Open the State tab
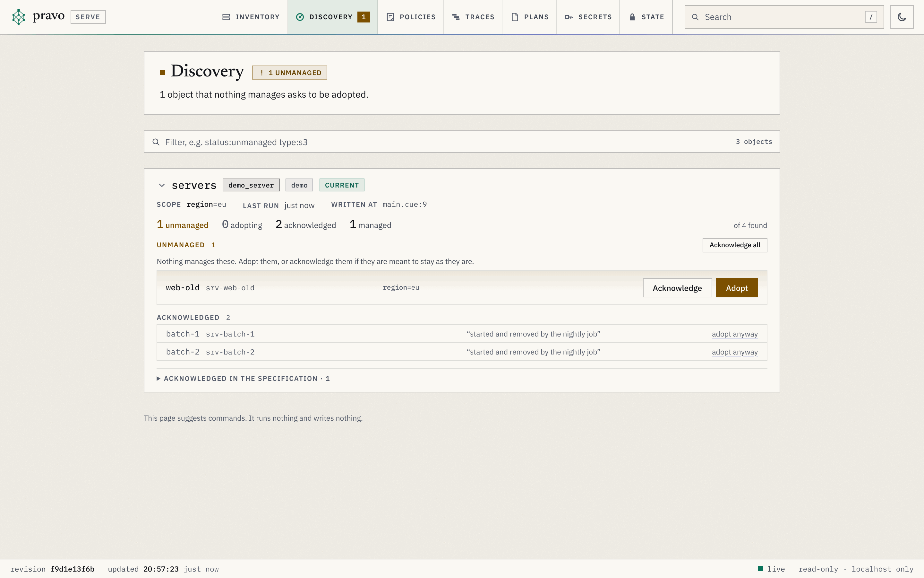924x578 pixels. pos(646,17)
